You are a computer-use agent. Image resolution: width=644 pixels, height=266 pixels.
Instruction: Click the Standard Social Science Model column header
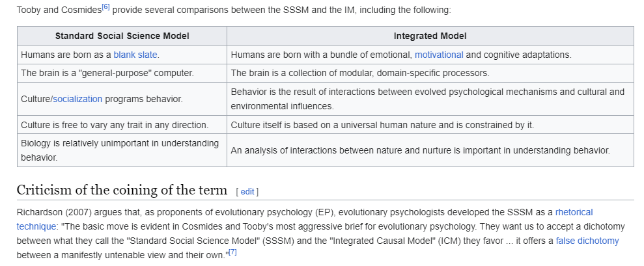point(122,36)
